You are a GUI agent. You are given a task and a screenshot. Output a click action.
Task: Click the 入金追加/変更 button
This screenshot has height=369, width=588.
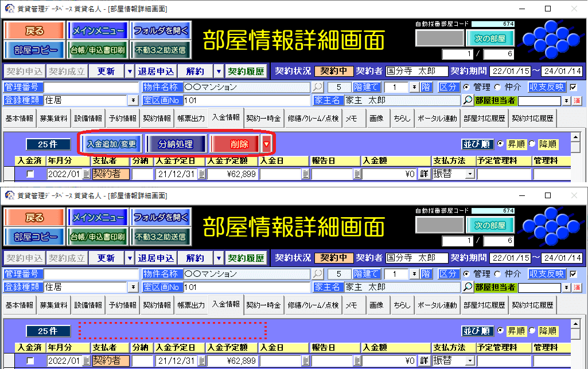[x=112, y=144]
